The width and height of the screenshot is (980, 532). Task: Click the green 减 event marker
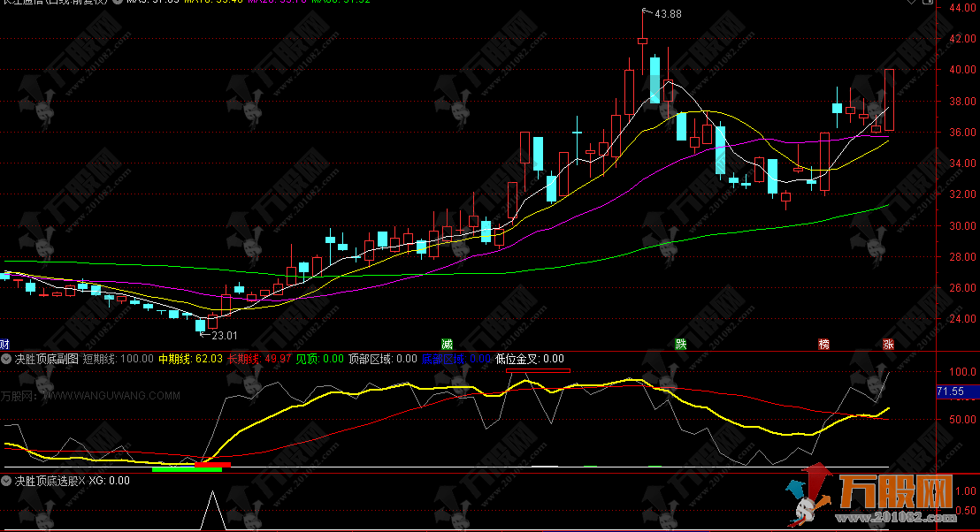[x=447, y=343]
